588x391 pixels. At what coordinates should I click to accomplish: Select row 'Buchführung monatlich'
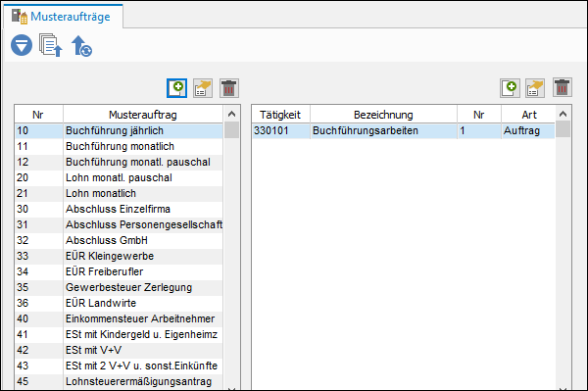[119, 146]
